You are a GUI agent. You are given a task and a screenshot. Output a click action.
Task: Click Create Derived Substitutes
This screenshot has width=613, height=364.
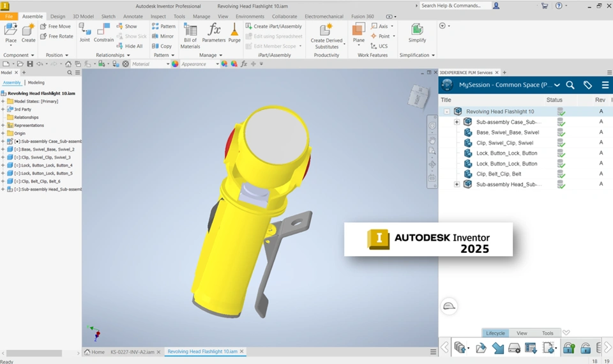click(326, 36)
